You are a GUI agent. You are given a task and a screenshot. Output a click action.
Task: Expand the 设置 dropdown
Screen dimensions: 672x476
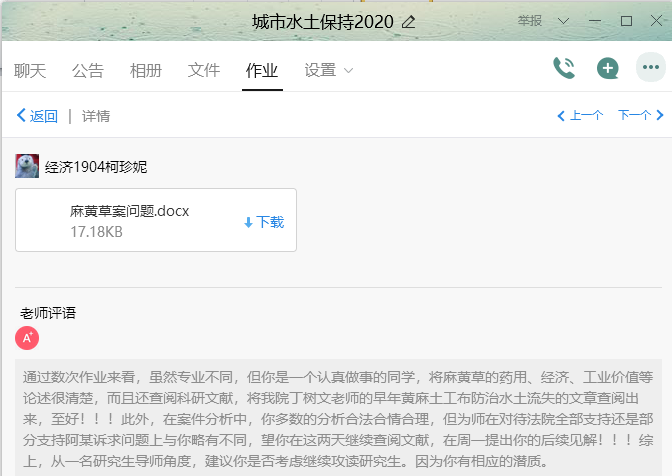[x=328, y=70]
